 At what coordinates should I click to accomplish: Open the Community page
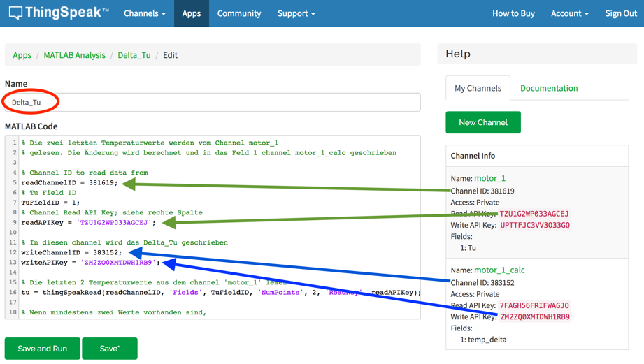point(238,13)
